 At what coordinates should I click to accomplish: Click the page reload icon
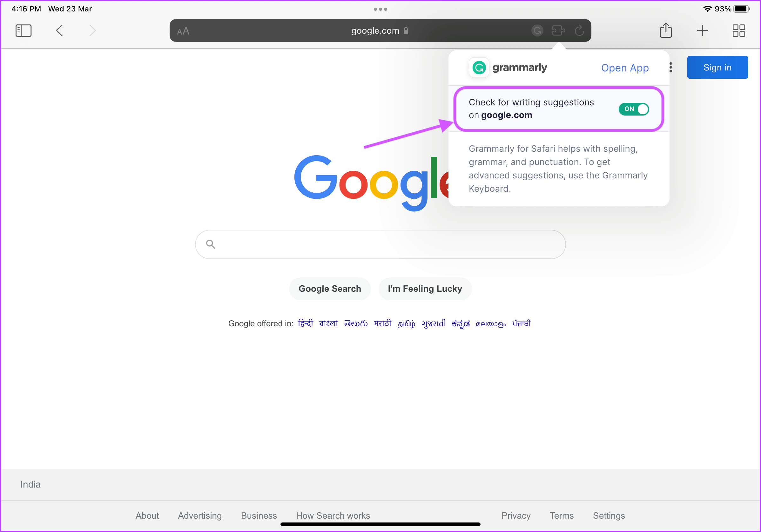coord(578,30)
